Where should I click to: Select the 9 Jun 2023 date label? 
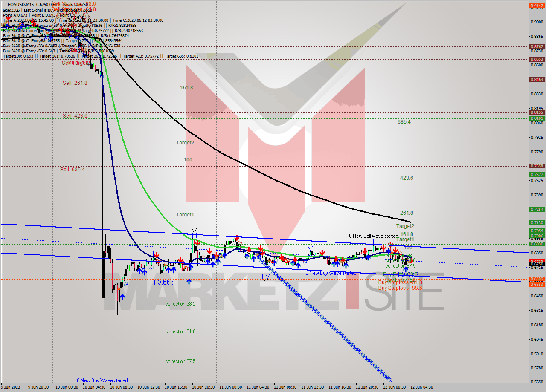[x=10, y=387]
